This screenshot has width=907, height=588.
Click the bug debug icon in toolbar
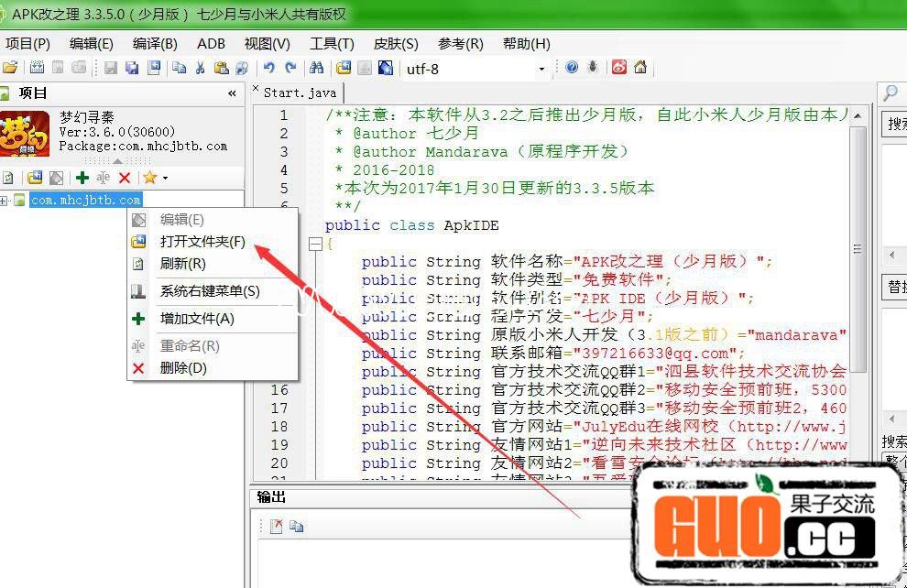tap(593, 68)
